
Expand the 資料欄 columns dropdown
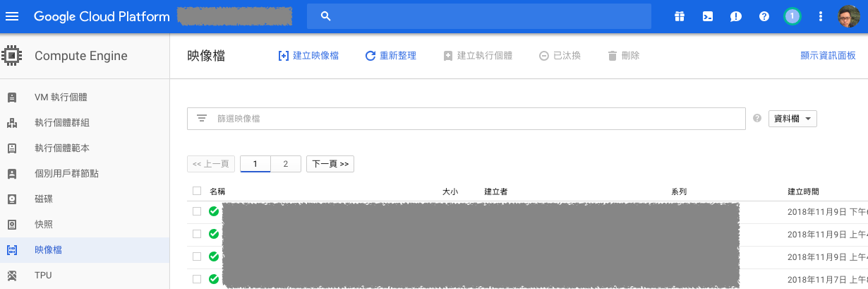point(792,119)
